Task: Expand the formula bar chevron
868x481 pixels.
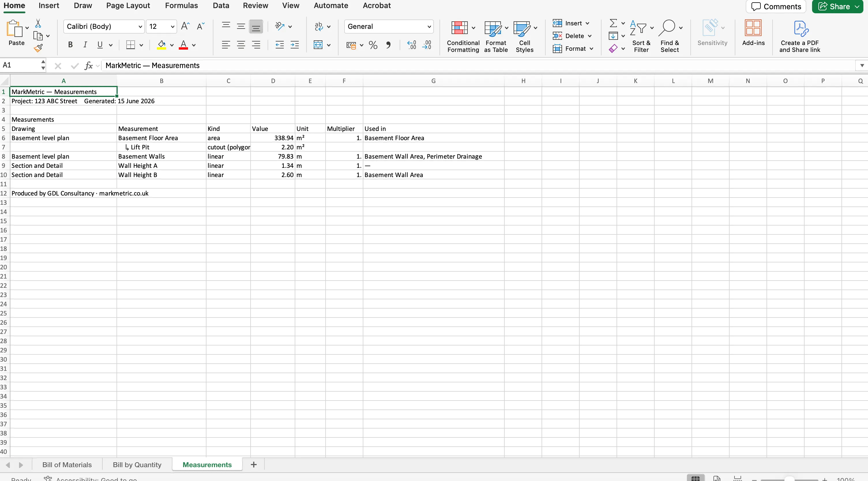Action: (862, 65)
